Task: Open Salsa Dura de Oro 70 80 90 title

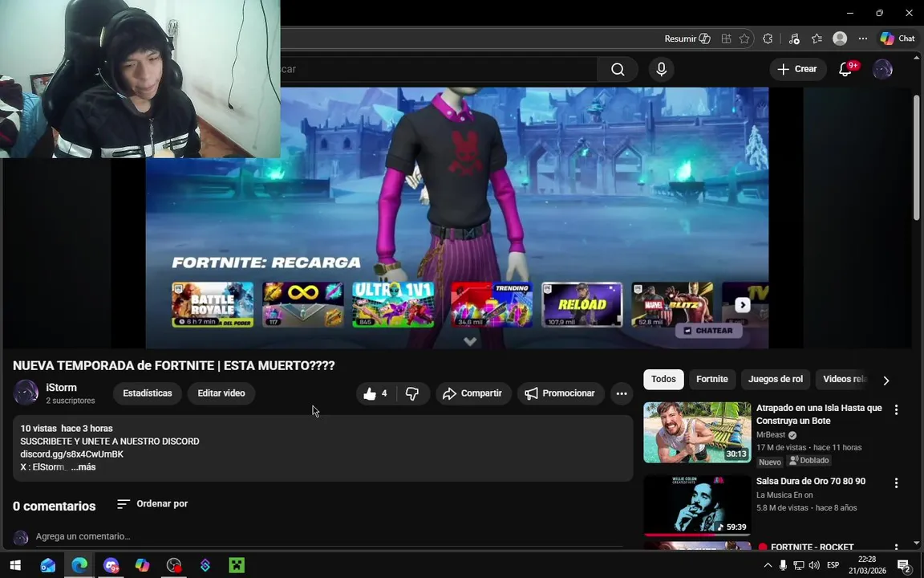Action: coord(811,482)
